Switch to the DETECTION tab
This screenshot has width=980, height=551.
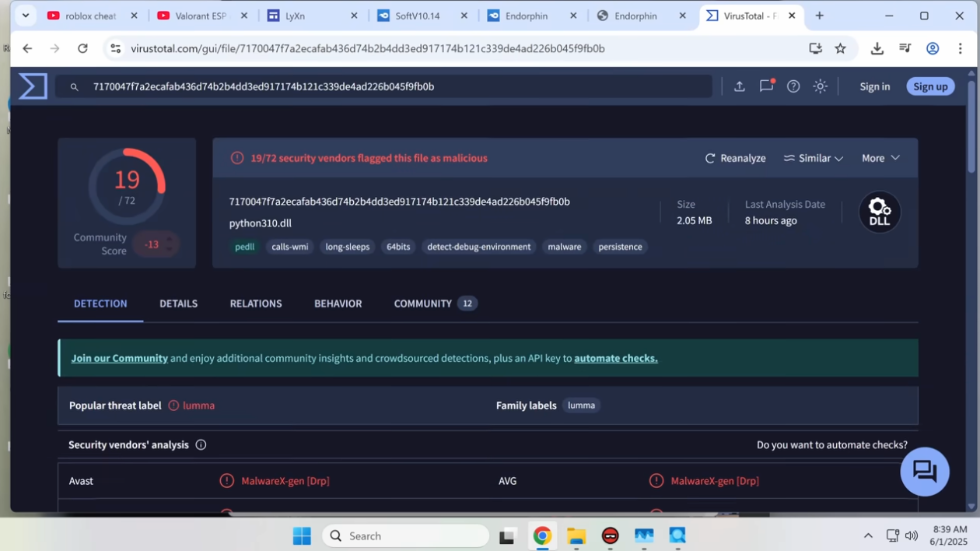(100, 304)
